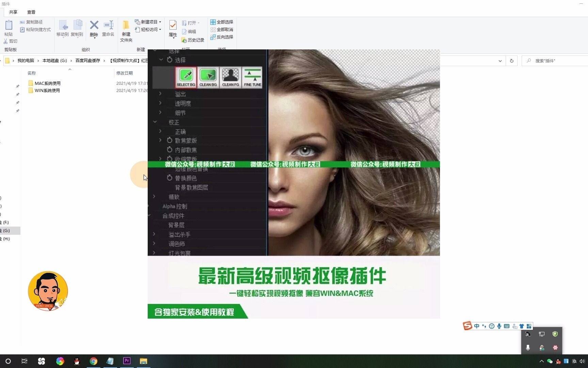Expand the 校正 section chevron
Viewport: 588px width, 368px height.
click(155, 122)
